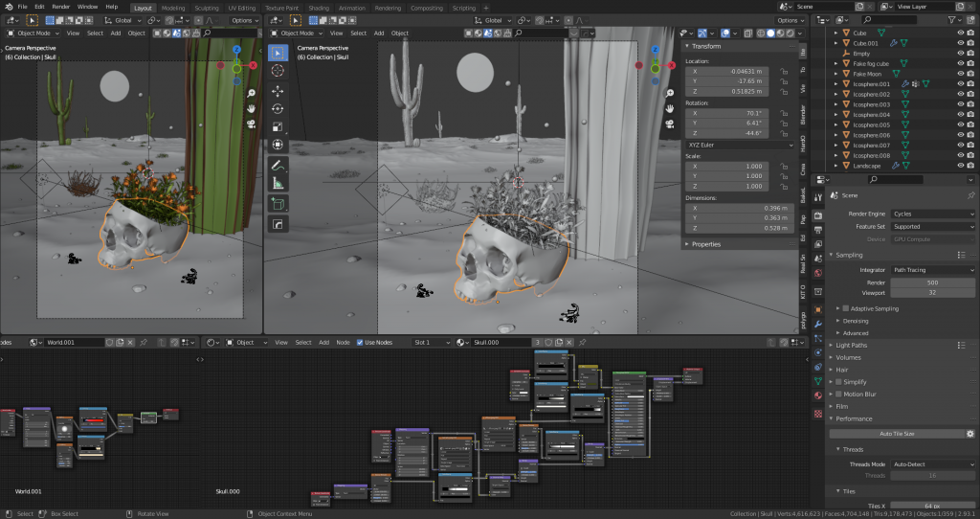This screenshot has height=519, width=980.
Task: Expand the Light Paths panel
Action: [x=851, y=345]
